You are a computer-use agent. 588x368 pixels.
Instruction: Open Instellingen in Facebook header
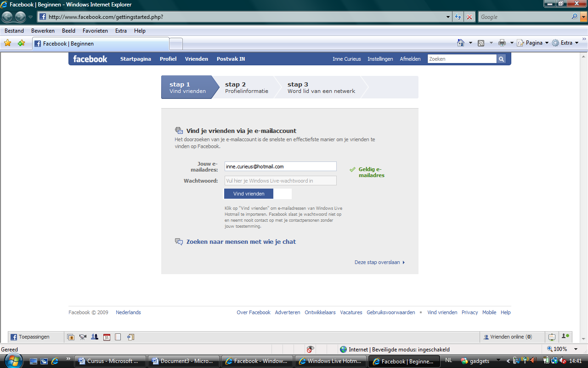380,59
